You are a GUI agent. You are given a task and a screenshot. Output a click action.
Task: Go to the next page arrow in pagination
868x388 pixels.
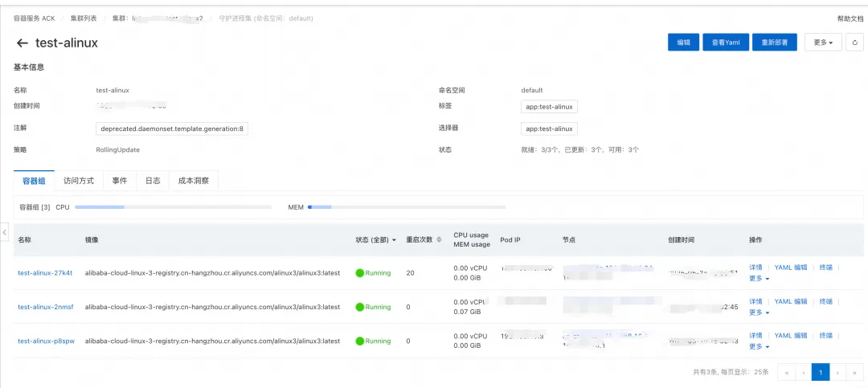[838, 373]
